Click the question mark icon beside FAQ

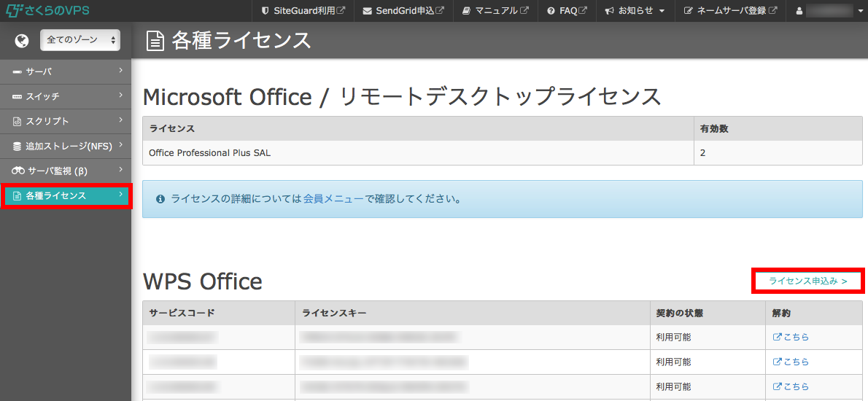551,10
